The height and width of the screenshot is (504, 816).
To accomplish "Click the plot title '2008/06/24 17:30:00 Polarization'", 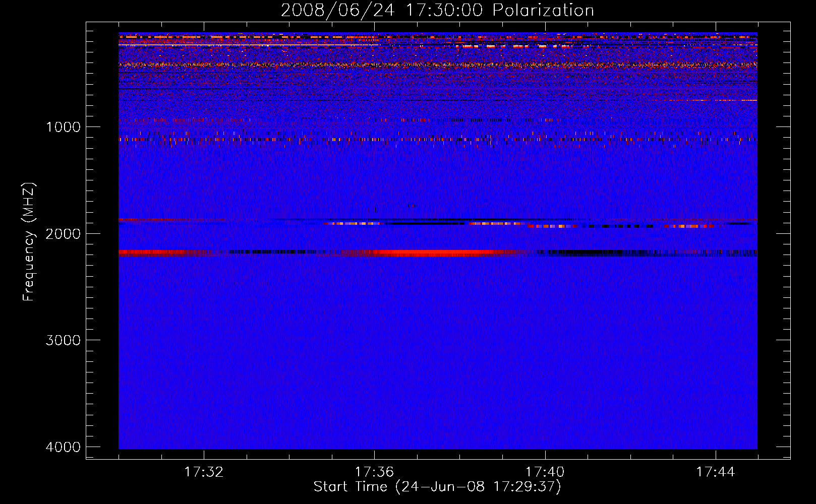I will point(437,10).
